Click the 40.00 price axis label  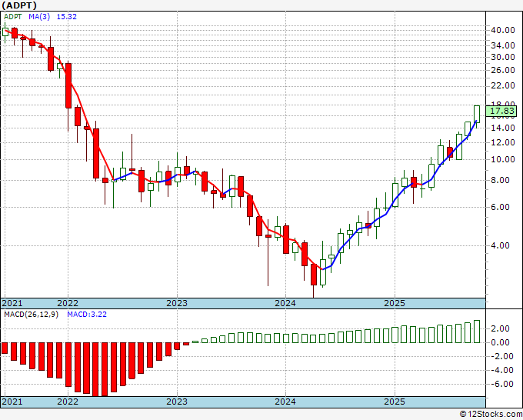click(x=503, y=30)
